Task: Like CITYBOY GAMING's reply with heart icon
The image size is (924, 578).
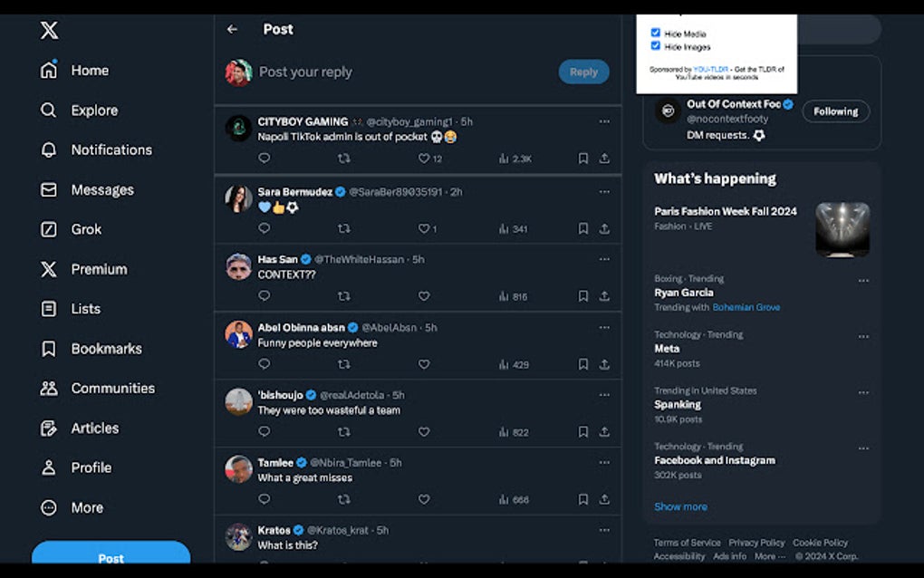Action: pos(424,159)
